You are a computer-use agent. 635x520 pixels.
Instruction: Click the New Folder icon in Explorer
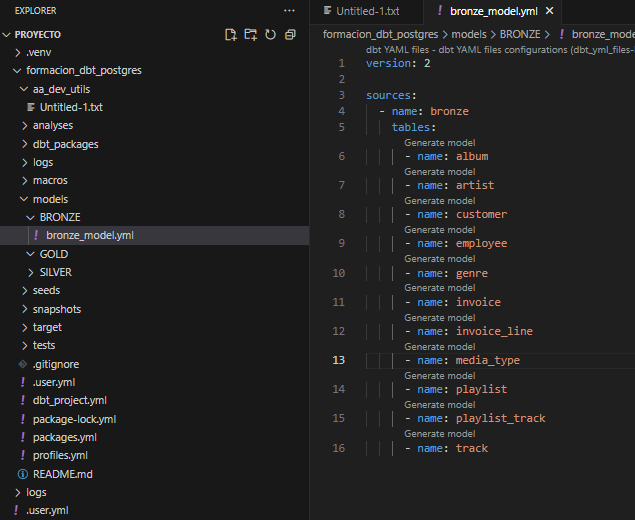(x=251, y=34)
